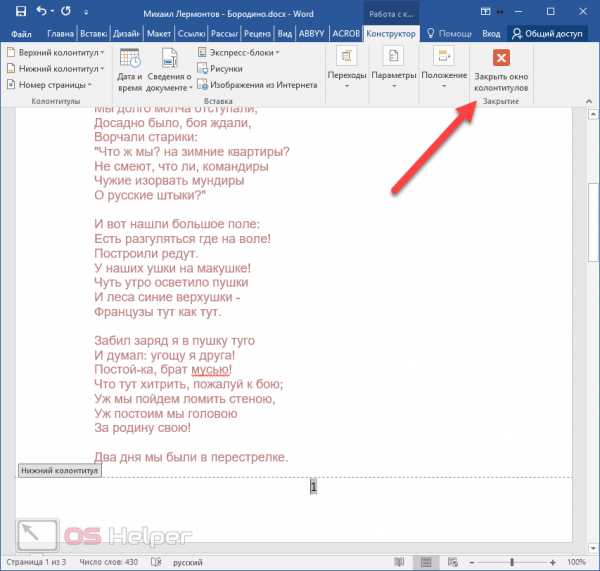Click the line "Построили редут."
This screenshot has height=571, width=600.
coord(146,253)
